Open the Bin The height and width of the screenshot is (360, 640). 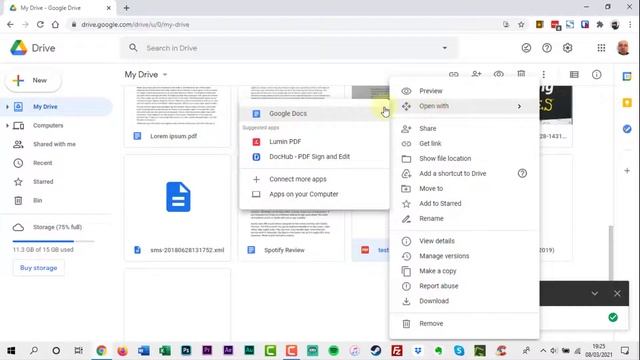pos(38,200)
